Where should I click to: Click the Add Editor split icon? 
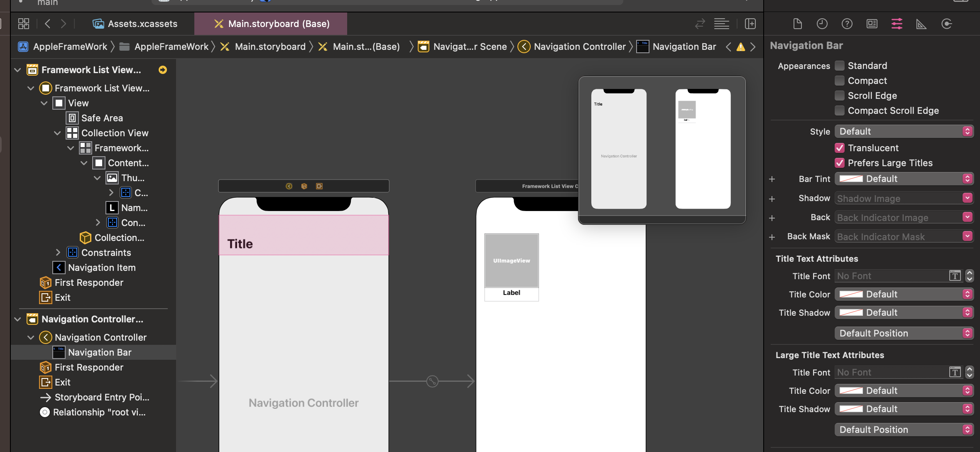pos(750,24)
